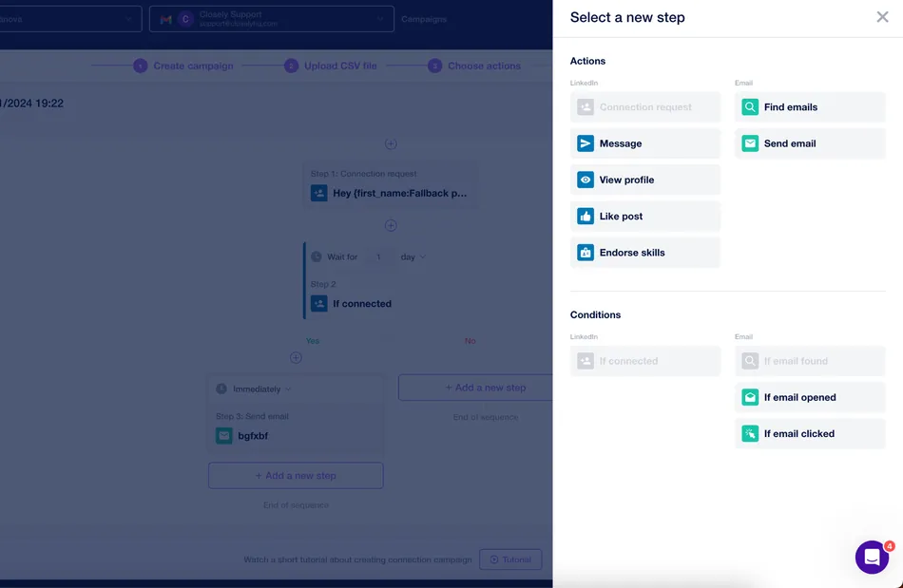Click the plus icon above Step 1

click(x=391, y=143)
